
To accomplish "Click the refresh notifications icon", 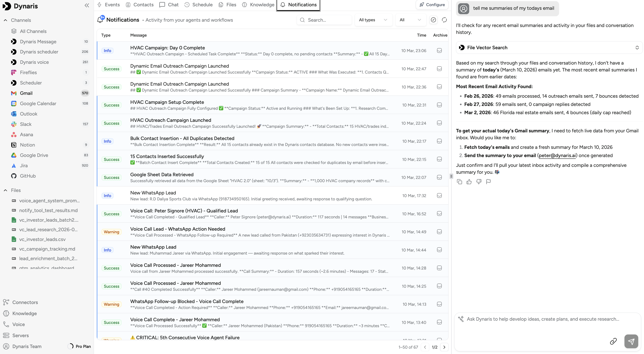I will 444,20.
